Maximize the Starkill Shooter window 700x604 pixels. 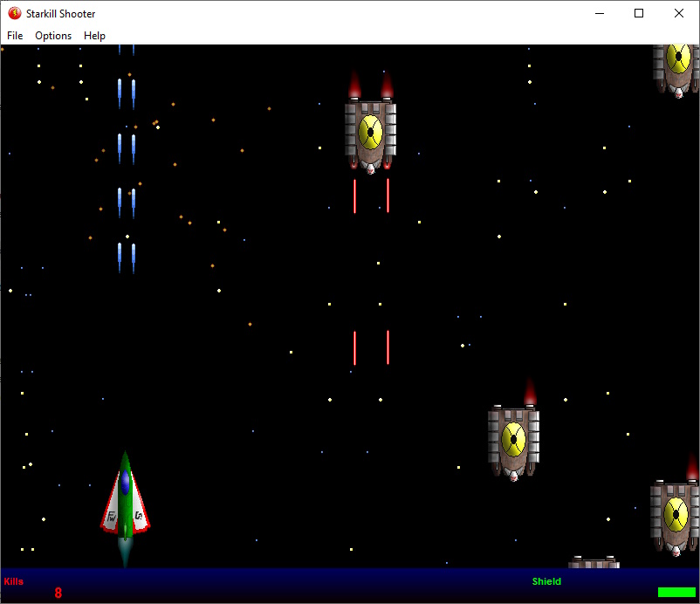639,13
